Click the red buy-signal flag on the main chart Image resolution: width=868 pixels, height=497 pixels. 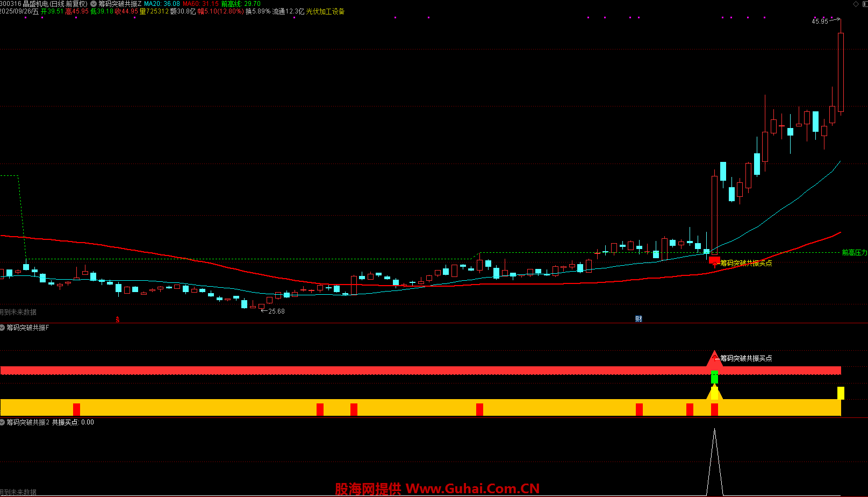714,261
